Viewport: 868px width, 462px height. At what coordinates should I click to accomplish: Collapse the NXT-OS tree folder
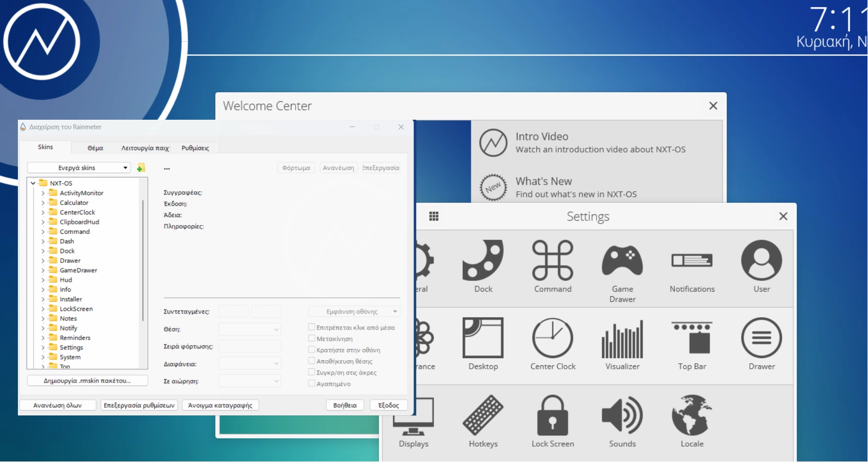pos(33,183)
